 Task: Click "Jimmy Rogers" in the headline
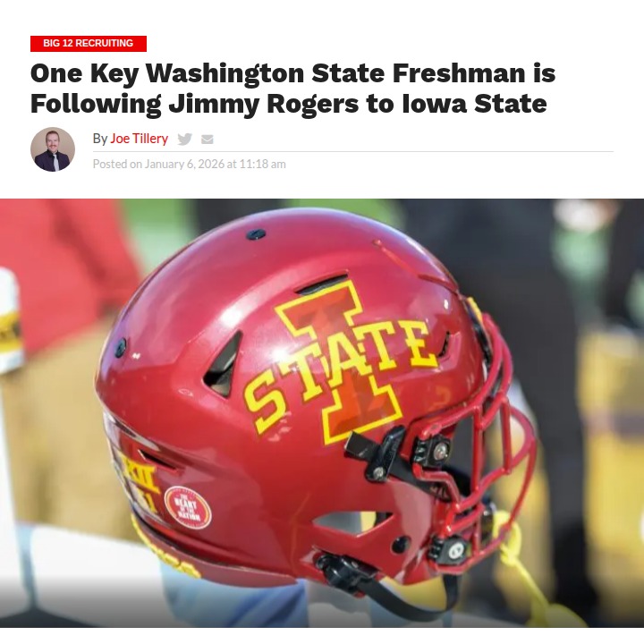tap(264, 104)
